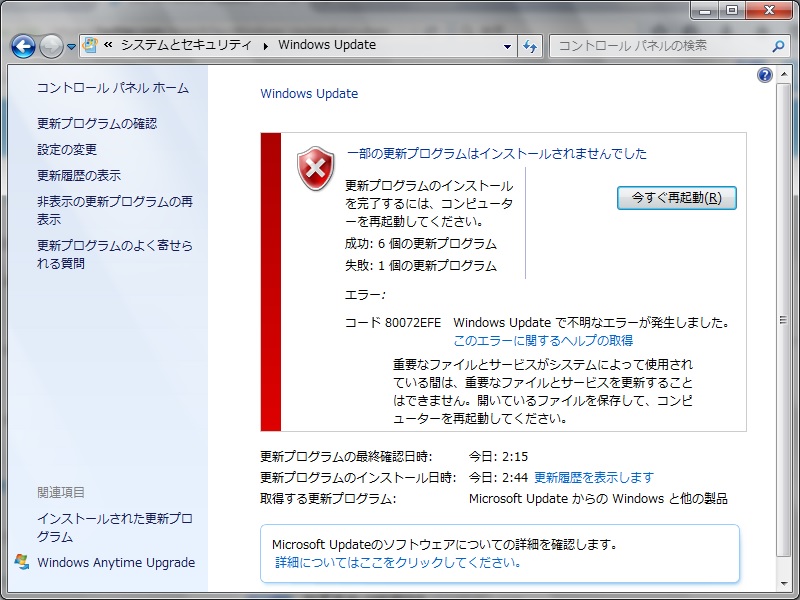Open 更新プログラムのよく寄せられる質問 link
This screenshot has width=800, height=600.
coord(115,254)
